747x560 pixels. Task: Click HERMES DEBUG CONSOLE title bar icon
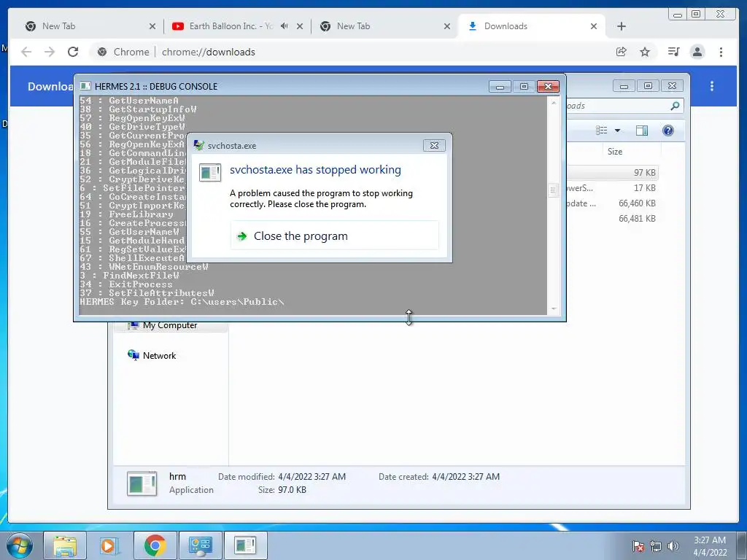[x=85, y=86]
